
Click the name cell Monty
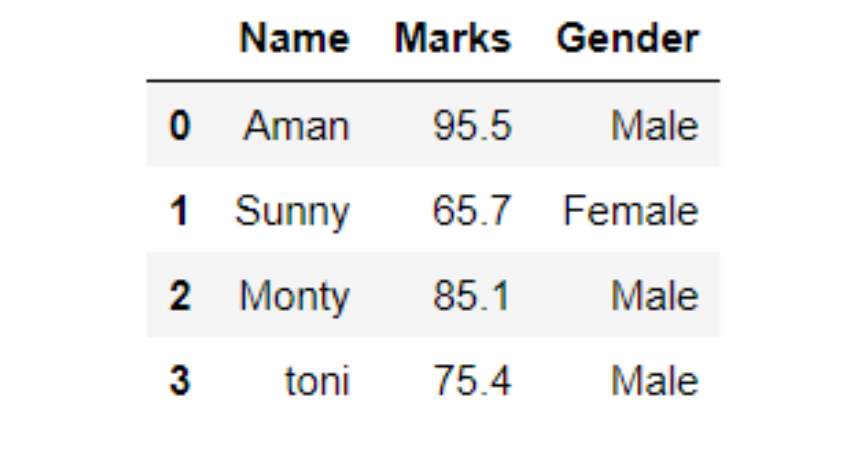click(x=294, y=296)
